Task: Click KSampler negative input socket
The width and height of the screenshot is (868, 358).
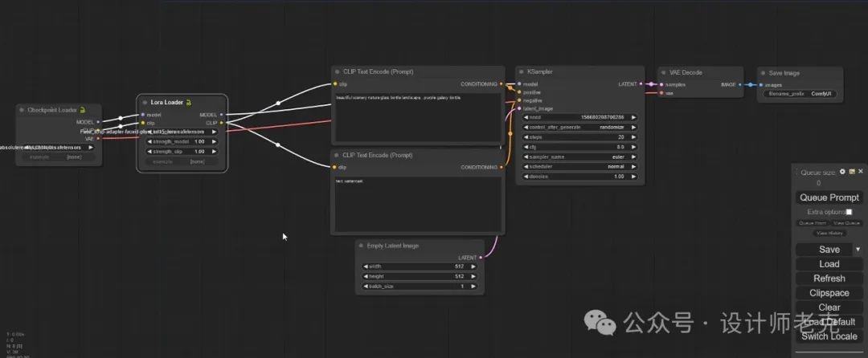Action: click(x=519, y=100)
